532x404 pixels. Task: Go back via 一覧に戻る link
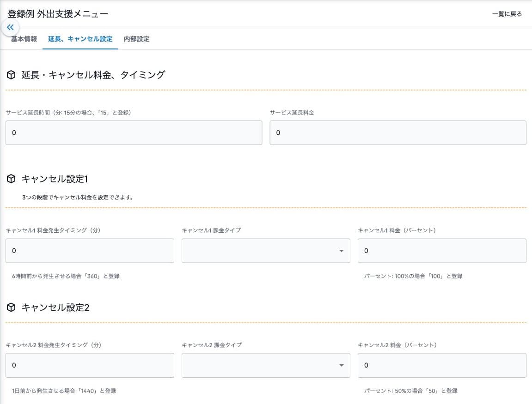click(x=507, y=14)
